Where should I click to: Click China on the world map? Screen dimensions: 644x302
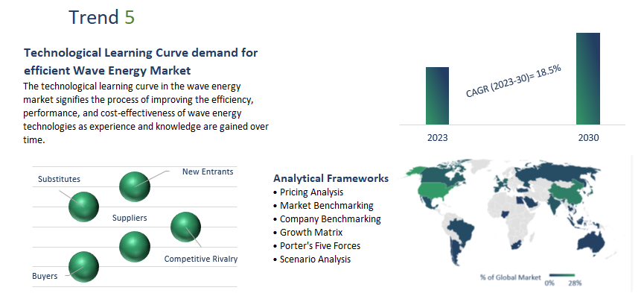click(567, 193)
